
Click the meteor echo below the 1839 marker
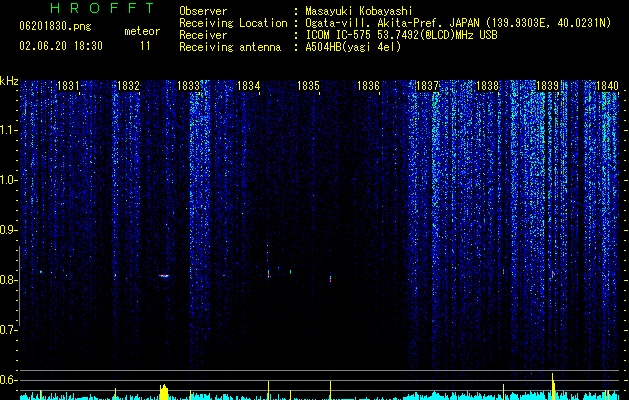(553, 275)
